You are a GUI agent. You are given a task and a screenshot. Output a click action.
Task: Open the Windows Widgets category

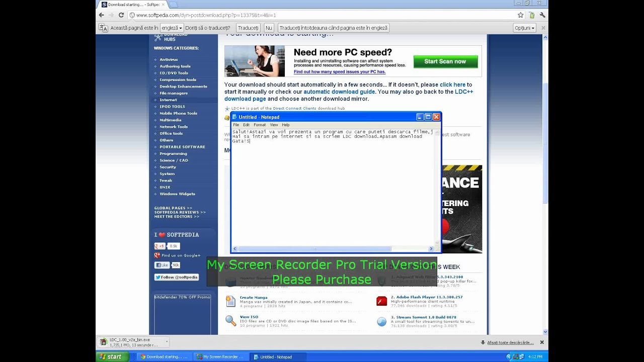(x=177, y=194)
